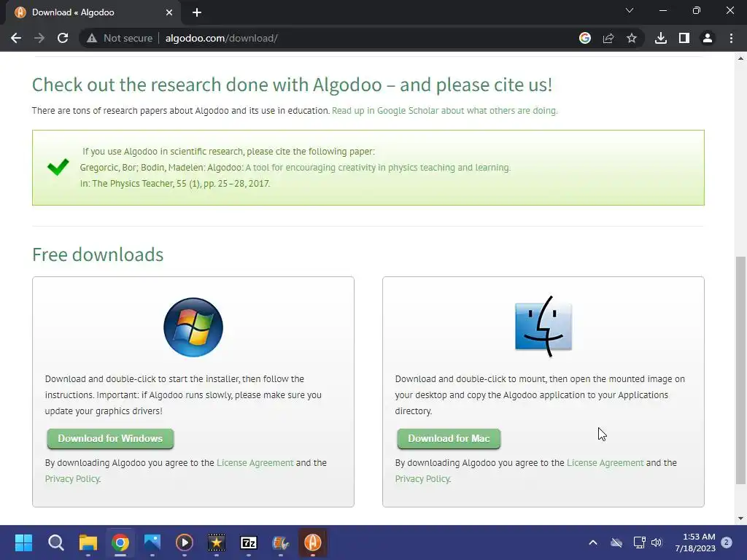Open Privacy Policy in Windows box
Image resolution: width=747 pixels, height=560 pixels.
tap(72, 478)
